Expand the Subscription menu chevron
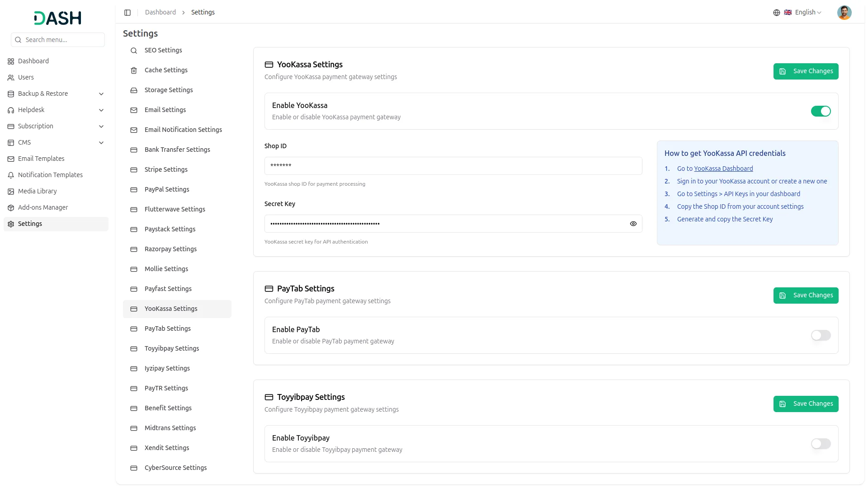Screen dimensions: 868x488 [101, 127]
